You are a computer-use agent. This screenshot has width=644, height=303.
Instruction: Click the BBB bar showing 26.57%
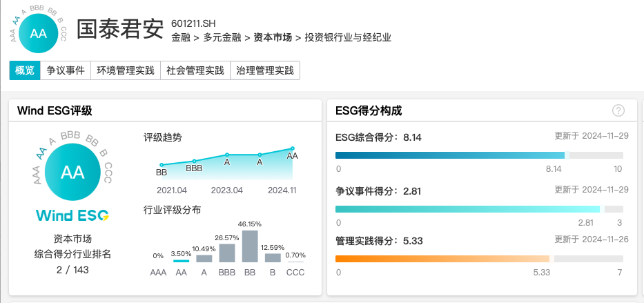tap(227, 253)
